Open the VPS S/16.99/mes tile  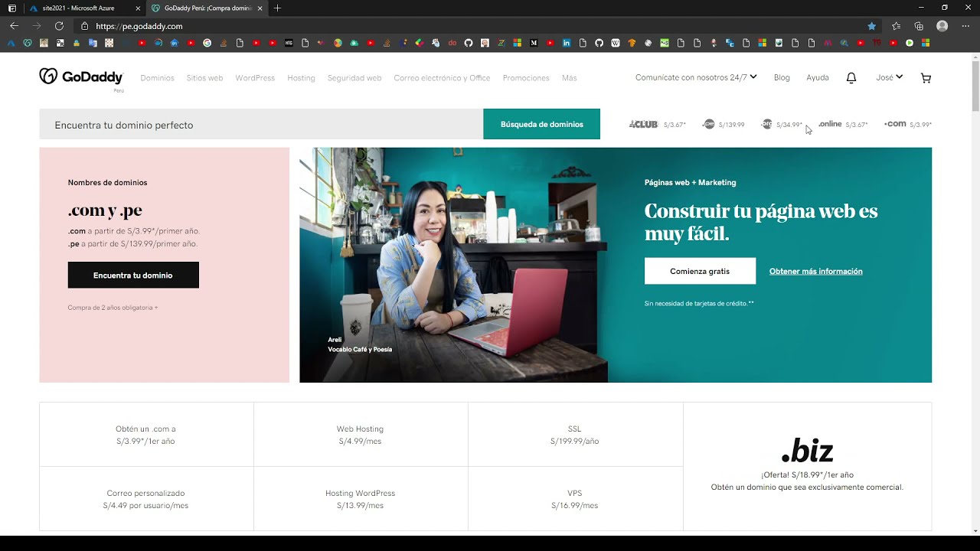pyautogui.click(x=575, y=499)
